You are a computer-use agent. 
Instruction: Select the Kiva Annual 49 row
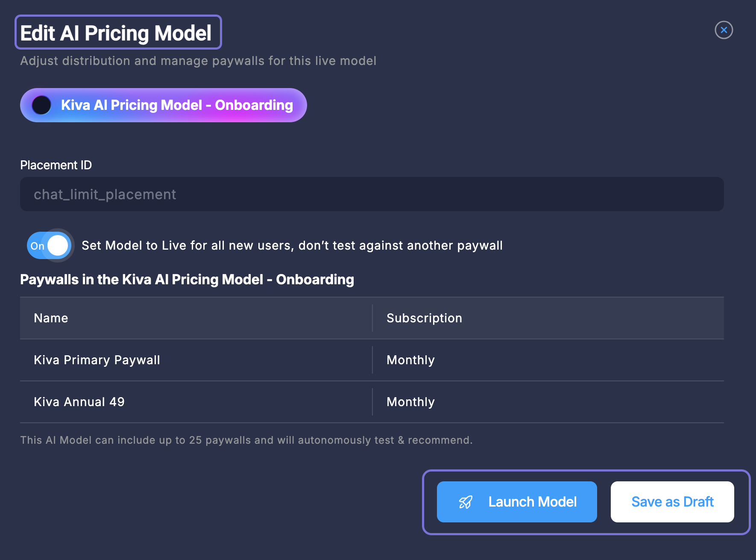point(79,402)
